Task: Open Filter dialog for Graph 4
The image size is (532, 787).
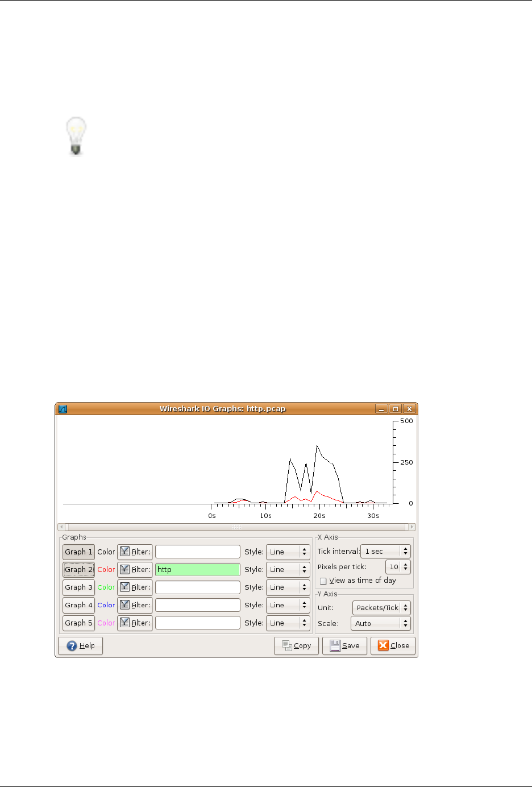Action: click(x=135, y=605)
